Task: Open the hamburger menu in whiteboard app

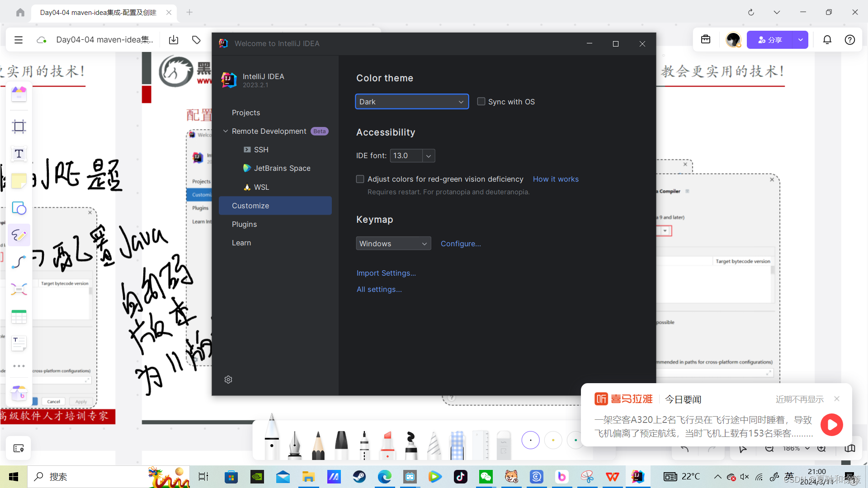Action: tap(19, 40)
